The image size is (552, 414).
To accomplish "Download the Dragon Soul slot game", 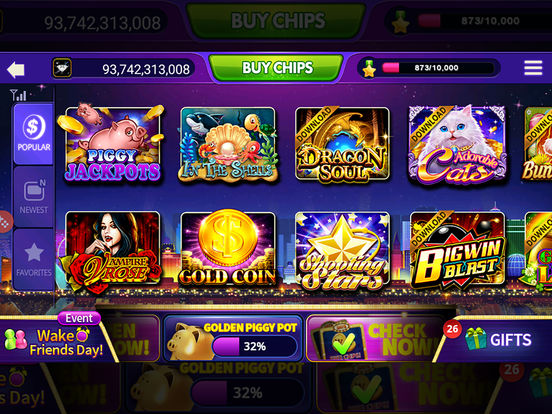I will 342,145.
